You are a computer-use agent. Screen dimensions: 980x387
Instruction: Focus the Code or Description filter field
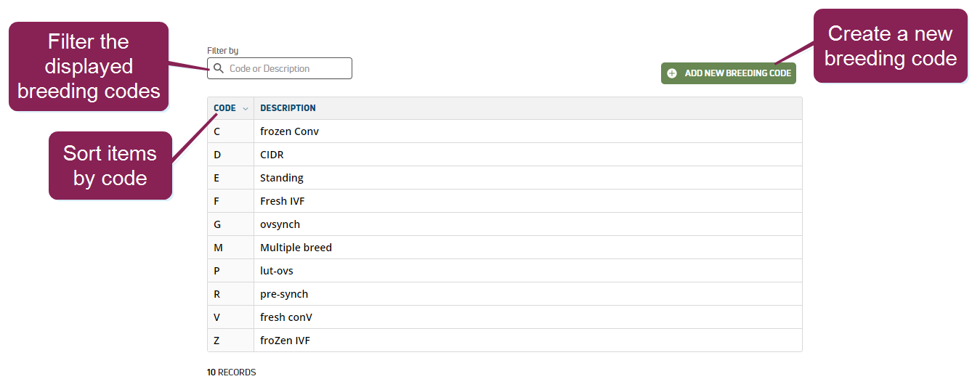click(x=288, y=69)
